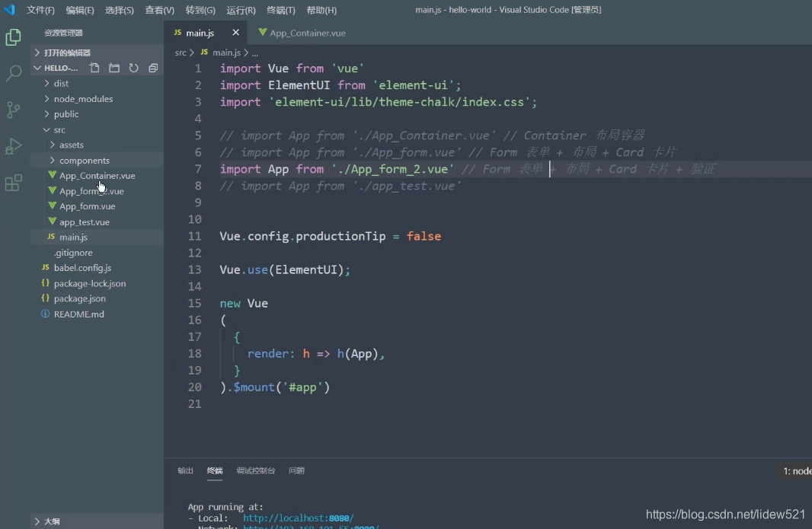This screenshot has width=812, height=529.
Task: Click JS icon beside babel.config.js
Action: [x=46, y=267]
